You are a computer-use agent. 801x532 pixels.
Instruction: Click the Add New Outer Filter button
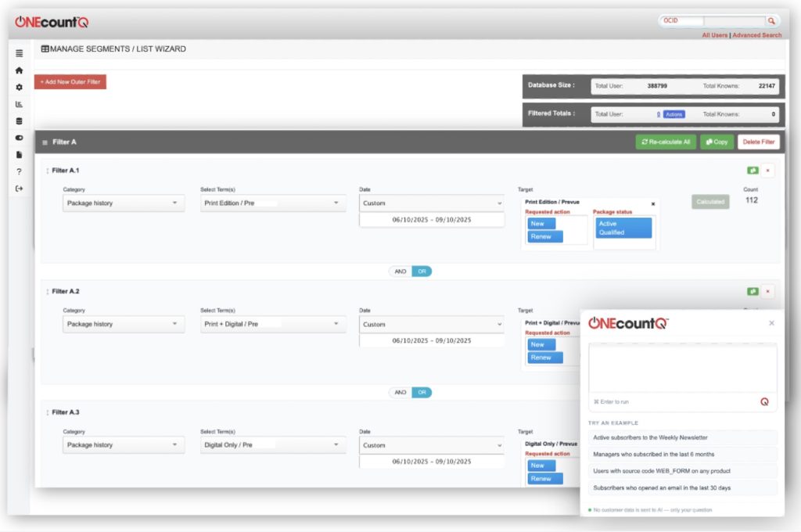tap(69, 81)
